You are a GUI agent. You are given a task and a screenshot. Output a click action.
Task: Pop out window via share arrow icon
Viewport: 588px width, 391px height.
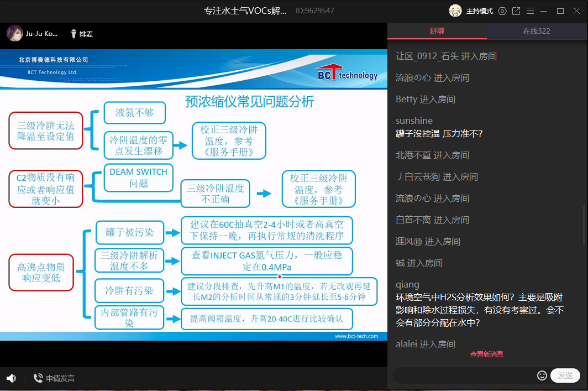(x=516, y=11)
